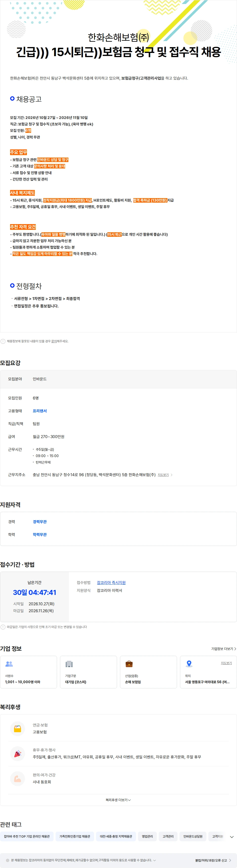The image size is (237, 868).
Task: Select the 영업관리 tag
Action: (147, 836)
